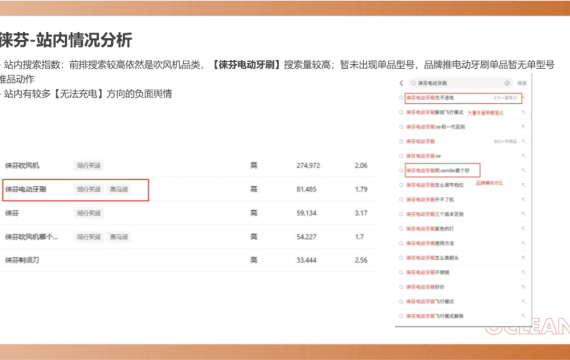Click search icon beside 好价 suggestion
Viewport: 570px width, 360px height.
pos(401,287)
